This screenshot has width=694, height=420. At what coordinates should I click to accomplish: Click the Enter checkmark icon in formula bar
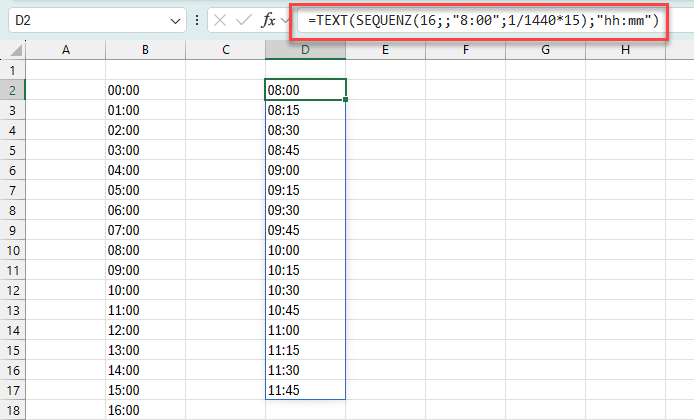click(243, 20)
